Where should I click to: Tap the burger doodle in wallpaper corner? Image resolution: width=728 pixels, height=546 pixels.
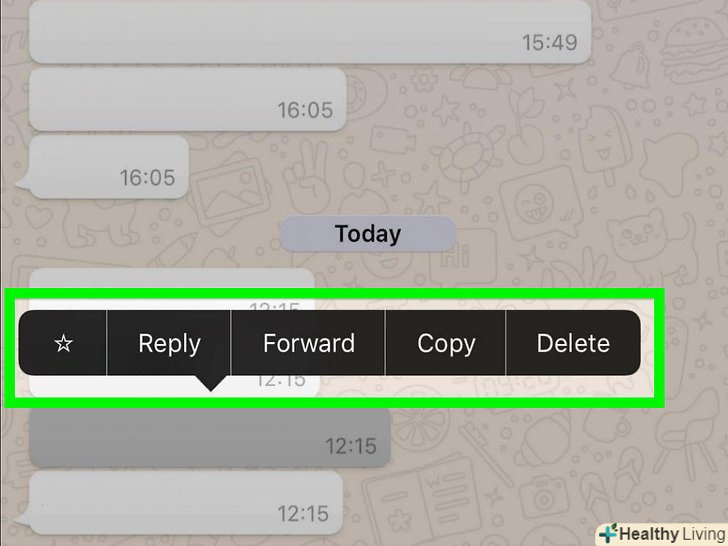(x=694, y=51)
